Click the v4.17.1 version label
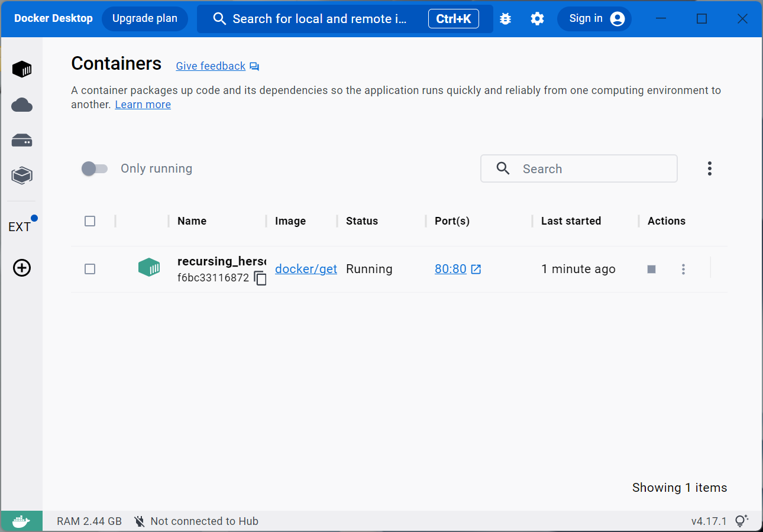 (x=709, y=521)
